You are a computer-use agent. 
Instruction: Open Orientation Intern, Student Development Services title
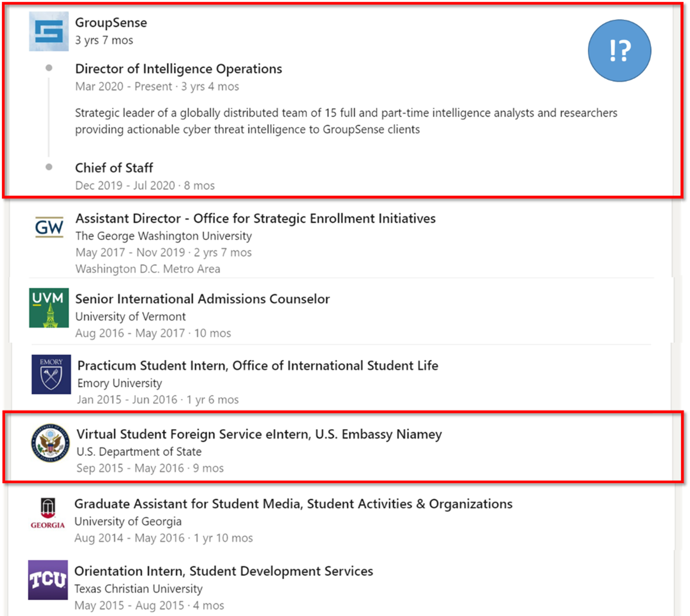click(x=224, y=571)
